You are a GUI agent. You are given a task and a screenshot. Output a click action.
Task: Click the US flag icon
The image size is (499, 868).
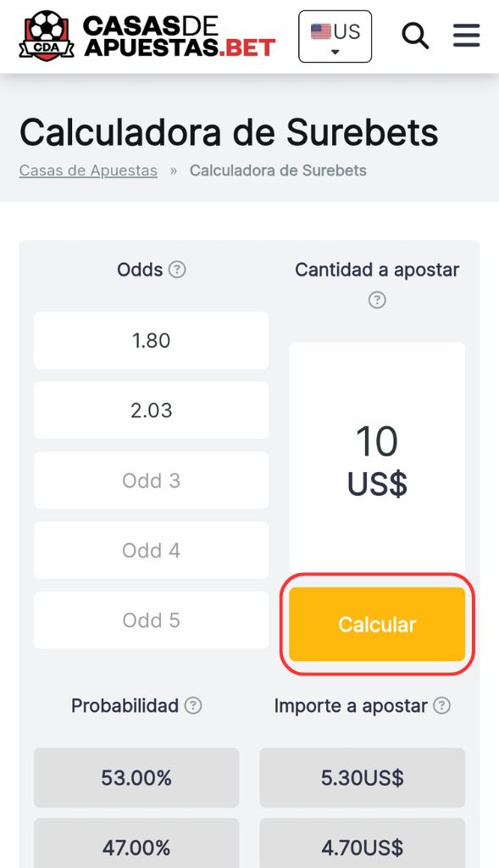pos(321,31)
